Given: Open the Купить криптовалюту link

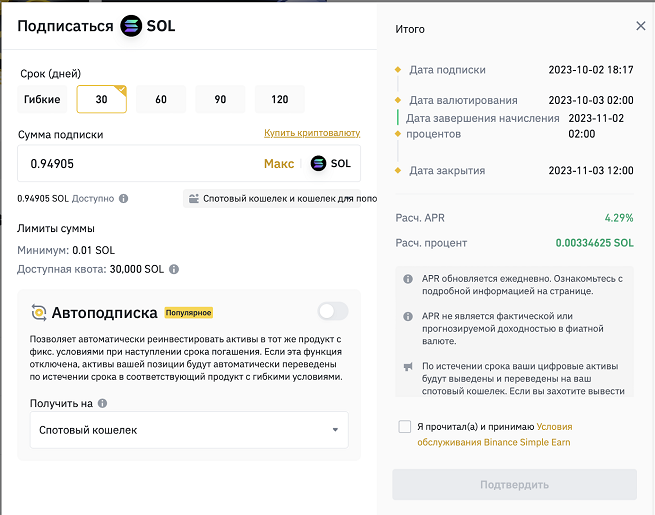Looking at the screenshot, I should coord(312,133).
